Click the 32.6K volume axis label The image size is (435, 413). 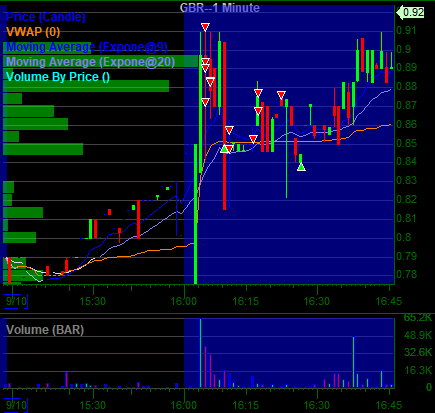tap(418, 352)
